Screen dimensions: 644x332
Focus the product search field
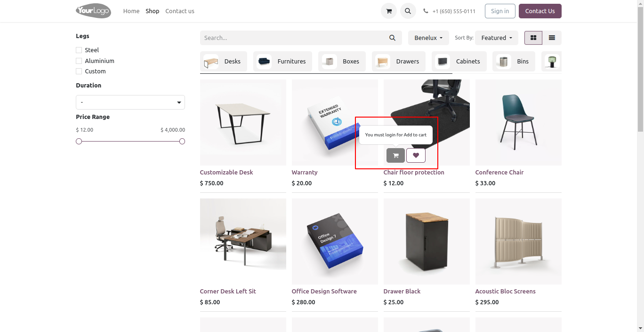[x=292, y=38]
